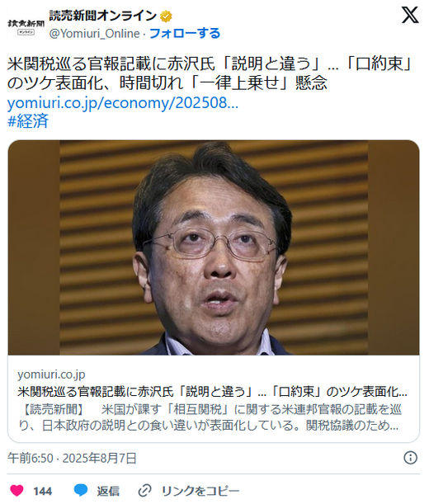Click the フォローする follow link
This screenshot has width=429, height=504.
click(185, 33)
